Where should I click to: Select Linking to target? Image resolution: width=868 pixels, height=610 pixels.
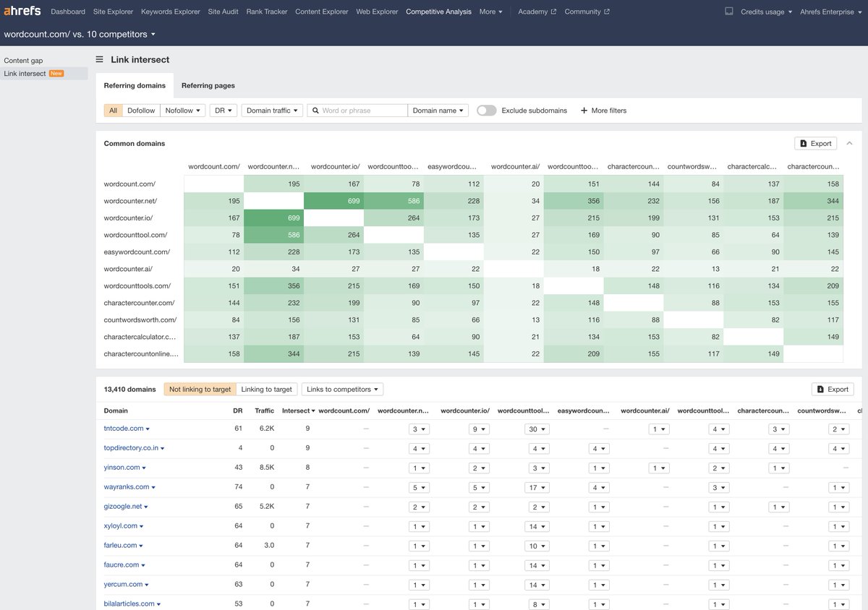click(x=267, y=390)
